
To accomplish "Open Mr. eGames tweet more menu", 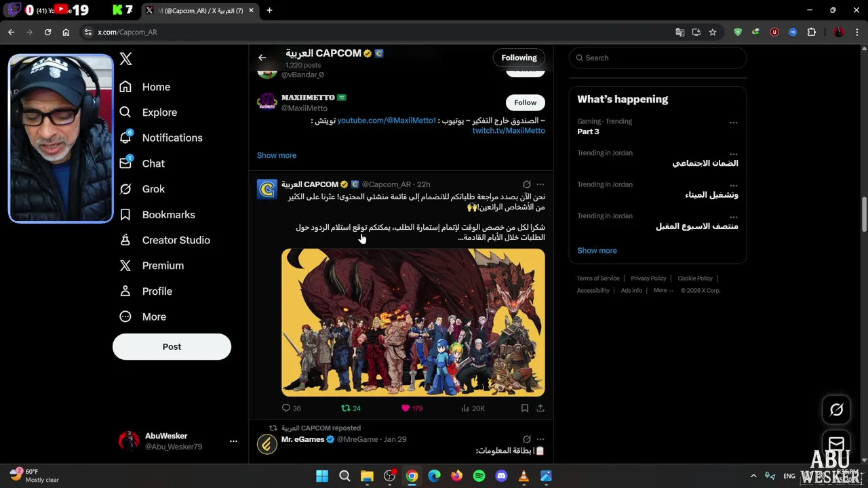I will (540, 439).
